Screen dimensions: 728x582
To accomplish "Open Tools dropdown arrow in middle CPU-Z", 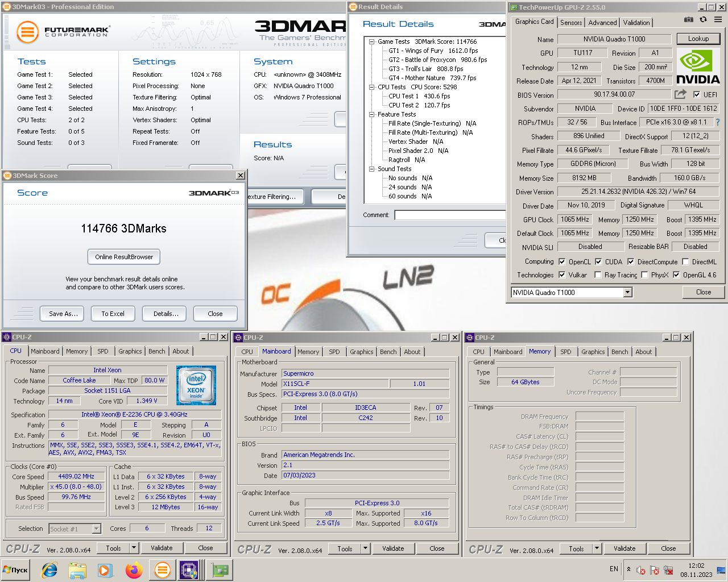I will (x=366, y=548).
